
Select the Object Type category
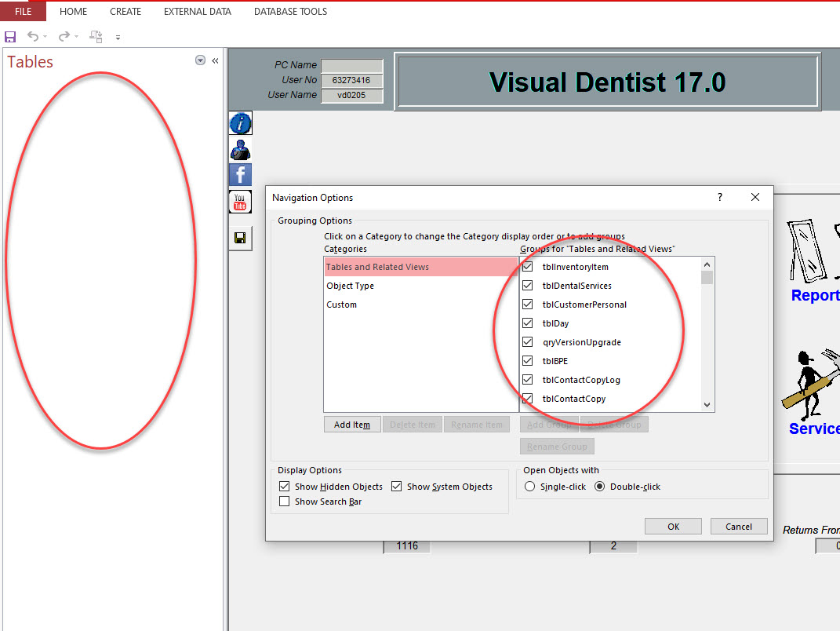[420, 286]
